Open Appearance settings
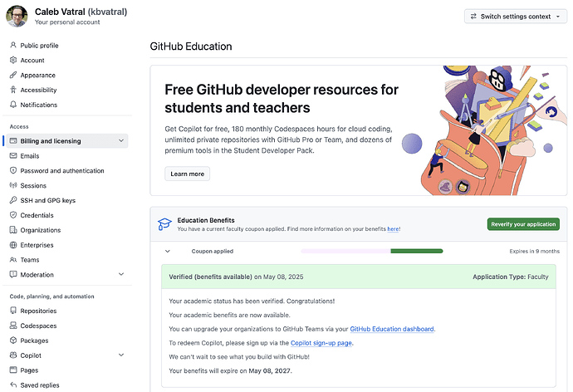 click(38, 76)
